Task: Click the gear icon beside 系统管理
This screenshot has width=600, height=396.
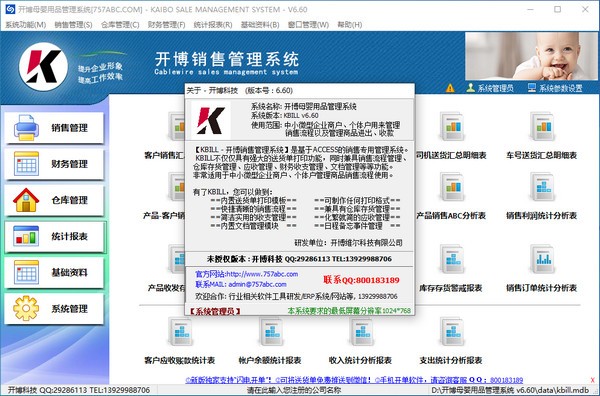Action: 26,308
